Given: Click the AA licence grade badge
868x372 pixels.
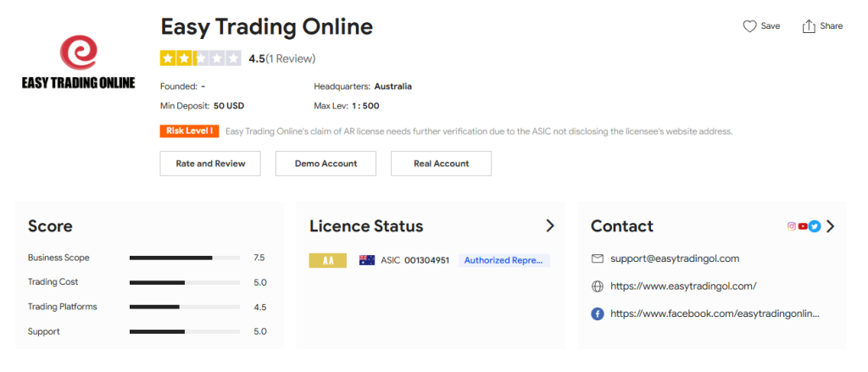Looking at the screenshot, I should click(x=328, y=260).
